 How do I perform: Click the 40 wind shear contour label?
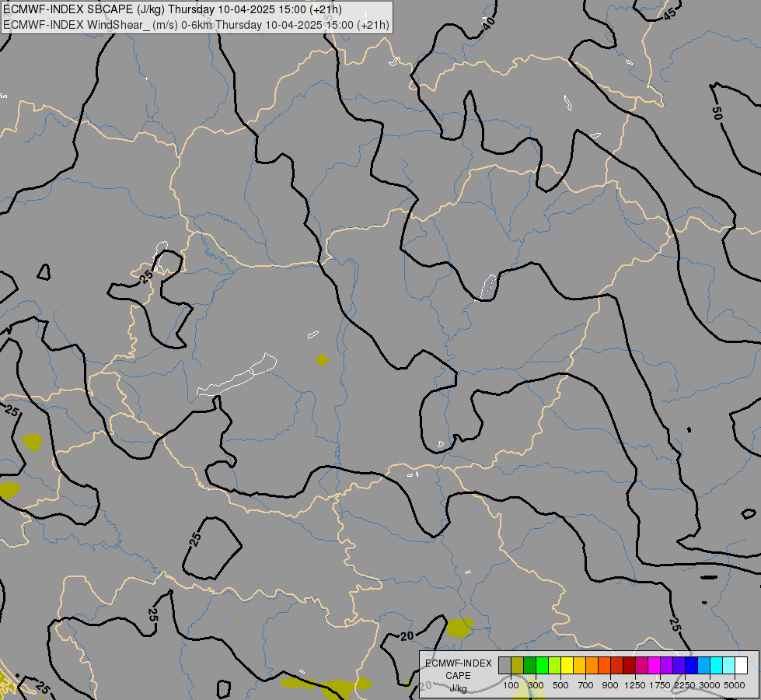[x=488, y=23]
